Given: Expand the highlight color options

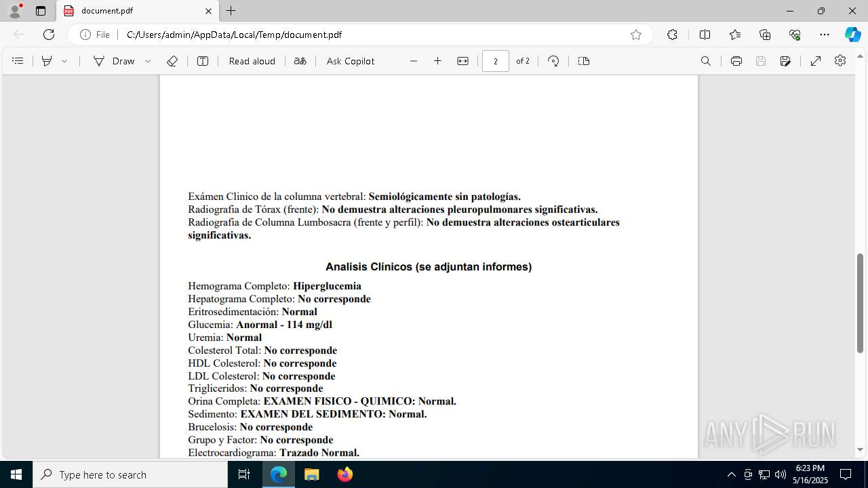Looking at the screenshot, I should pyautogui.click(x=64, y=61).
